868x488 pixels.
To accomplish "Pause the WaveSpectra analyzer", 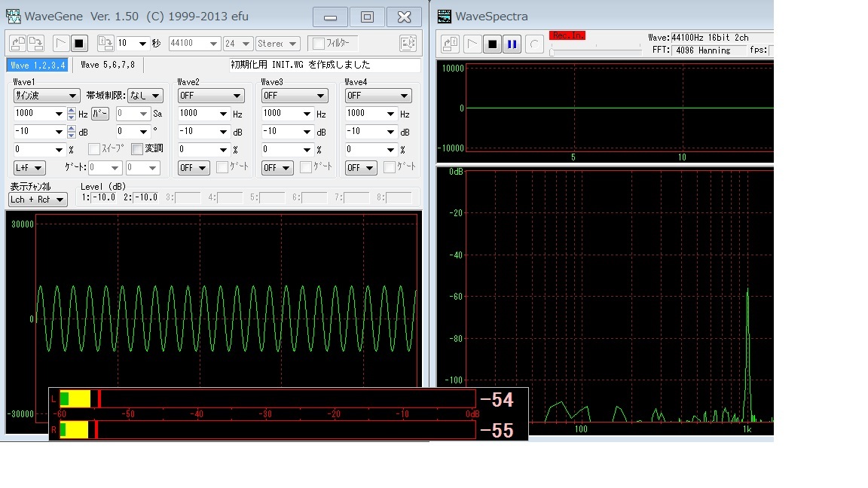I will (x=512, y=44).
